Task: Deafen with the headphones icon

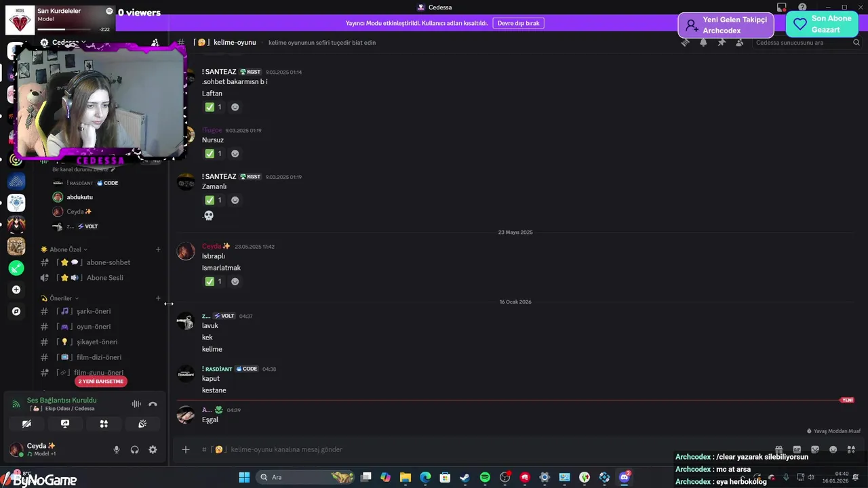Action: [x=134, y=449]
